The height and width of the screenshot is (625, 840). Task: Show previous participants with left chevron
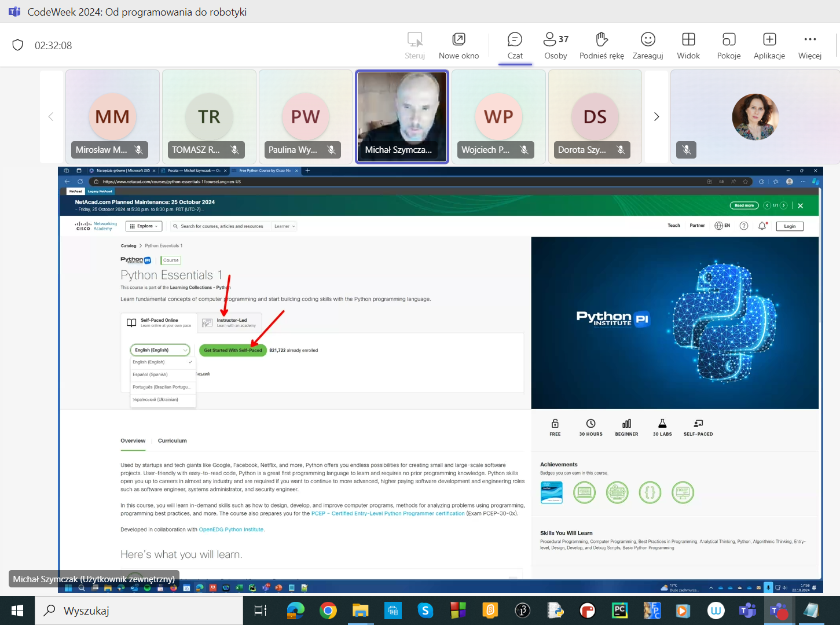point(51,117)
